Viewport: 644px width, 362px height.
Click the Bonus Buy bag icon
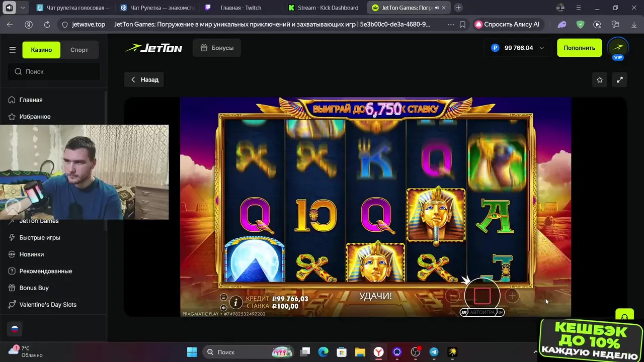point(12,288)
